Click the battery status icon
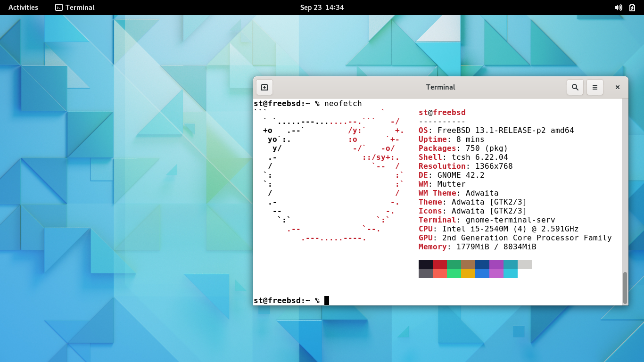The width and height of the screenshot is (644, 362). tap(632, 8)
